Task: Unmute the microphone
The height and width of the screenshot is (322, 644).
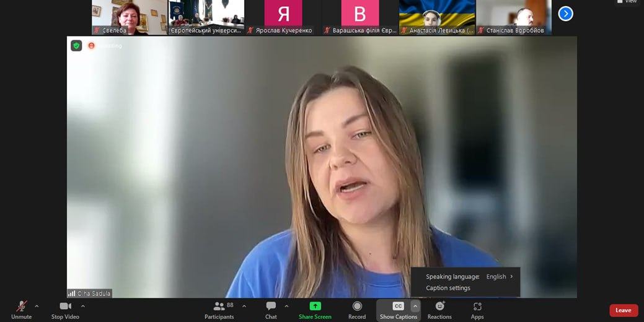Action: click(x=21, y=310)
